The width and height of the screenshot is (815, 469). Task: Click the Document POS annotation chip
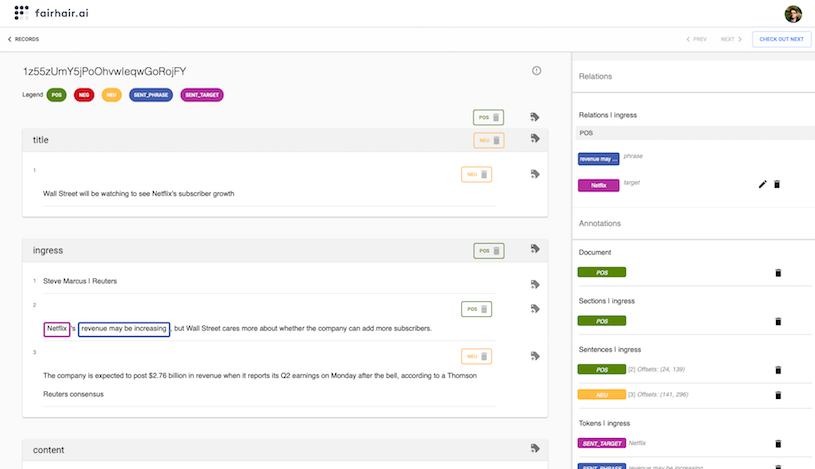point(602,272)
